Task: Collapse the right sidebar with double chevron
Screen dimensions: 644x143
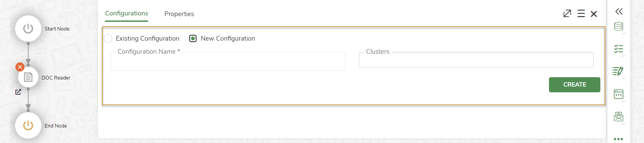Action: (619, 11)
